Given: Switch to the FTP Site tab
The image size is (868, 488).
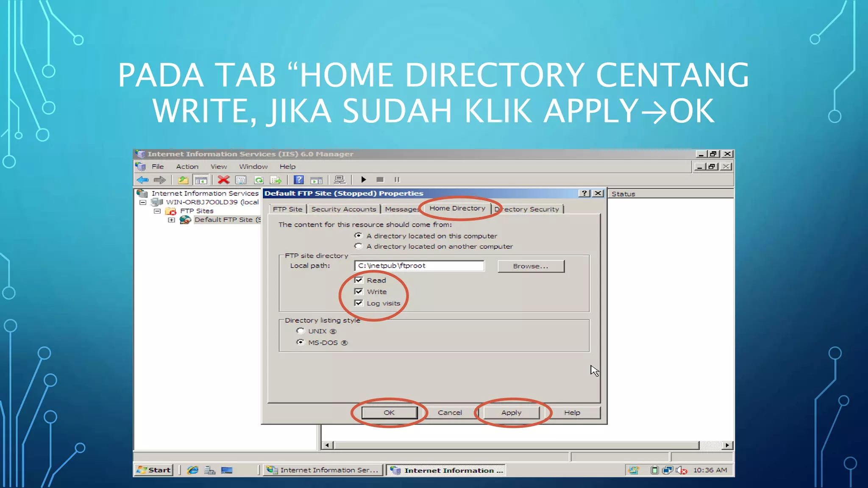Looking at the screenshot, I should point(287,209).
